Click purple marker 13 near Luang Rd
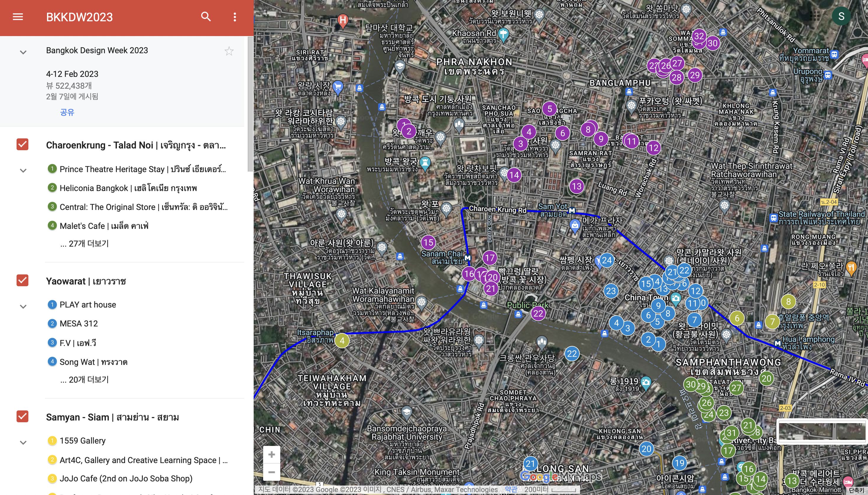Image resolution: width=868 pixels, height=495 pixels. click(x=577, y=186)
